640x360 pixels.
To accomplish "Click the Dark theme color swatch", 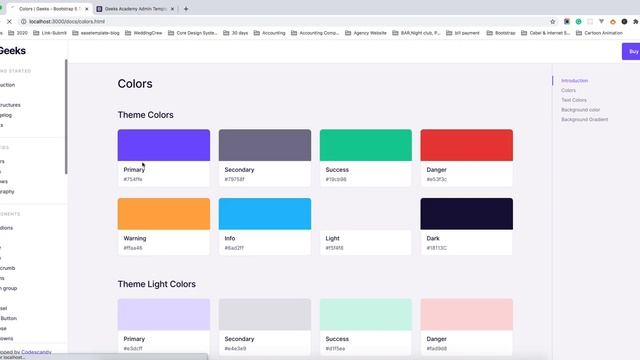I will coord(467,214).
